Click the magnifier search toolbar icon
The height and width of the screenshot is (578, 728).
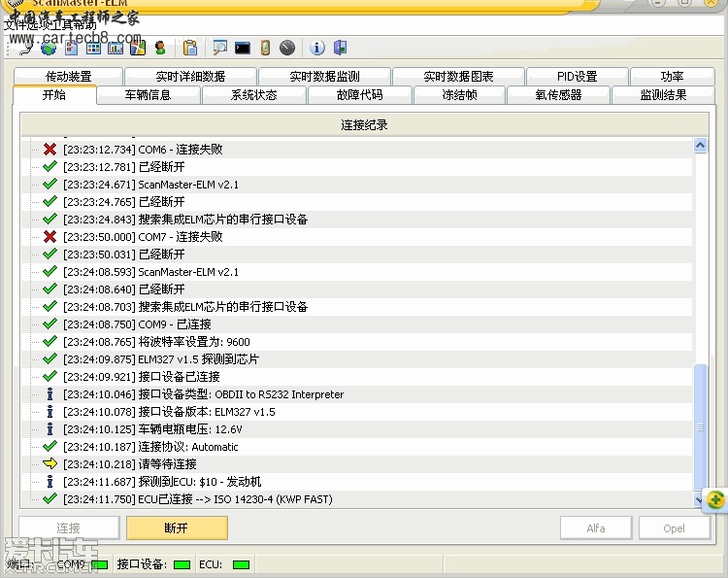[x=219, y=48]
